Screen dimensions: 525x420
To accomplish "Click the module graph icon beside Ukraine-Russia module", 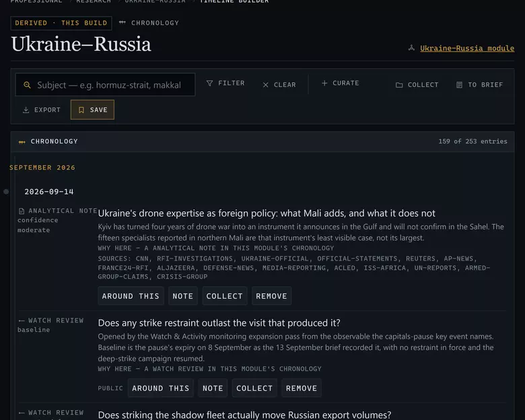I will [411, 48].
